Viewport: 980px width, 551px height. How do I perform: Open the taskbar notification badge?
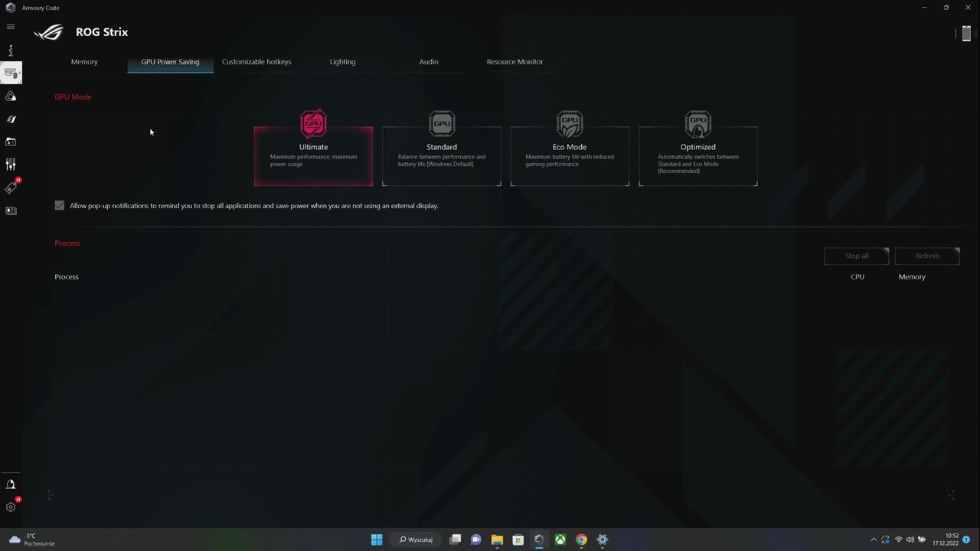(x=967, y=540)
